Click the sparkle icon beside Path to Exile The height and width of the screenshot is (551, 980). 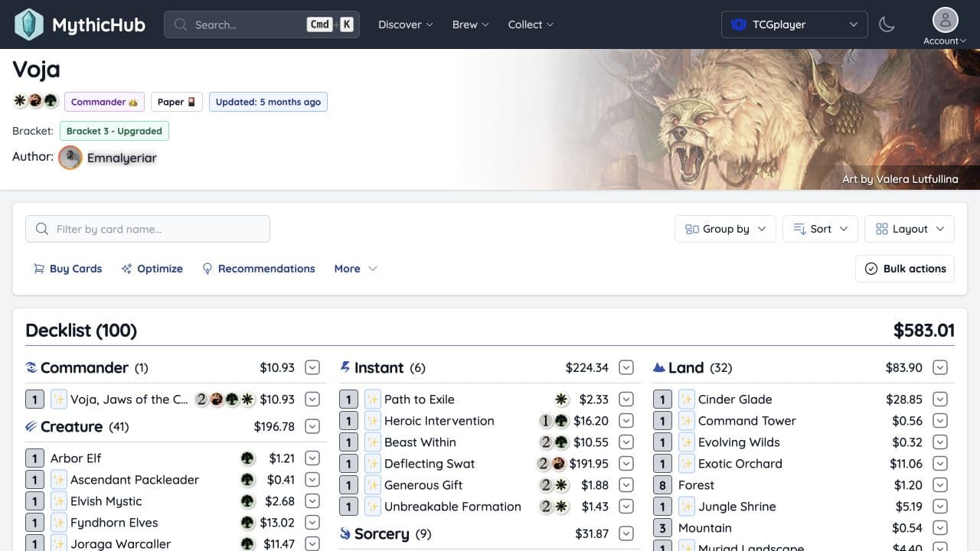(373, 399)
